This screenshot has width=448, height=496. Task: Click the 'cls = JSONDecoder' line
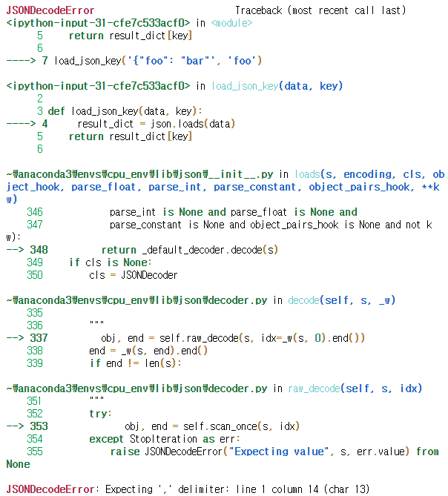(134, 275)
